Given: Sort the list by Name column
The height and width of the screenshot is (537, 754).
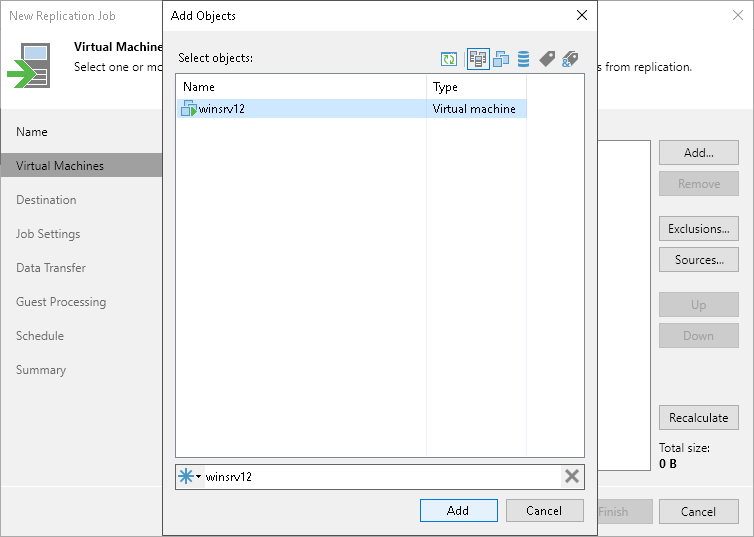Looking at the screenshot, I should [x=301, y=87].
